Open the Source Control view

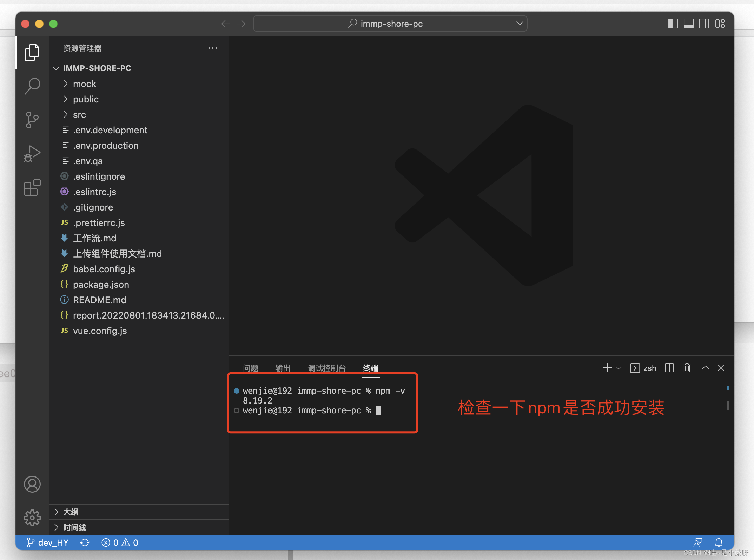point(32,120)
